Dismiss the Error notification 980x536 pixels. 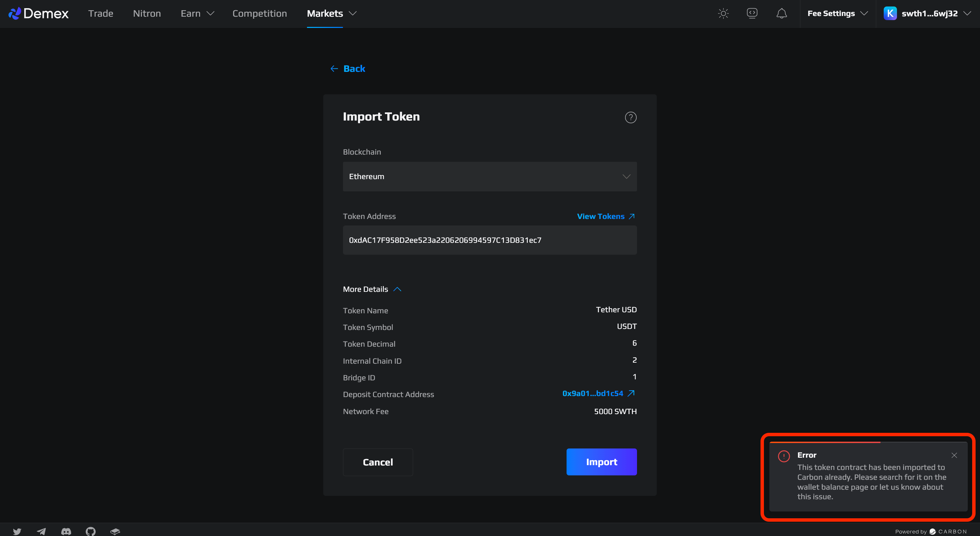click(x=954, y=455)
